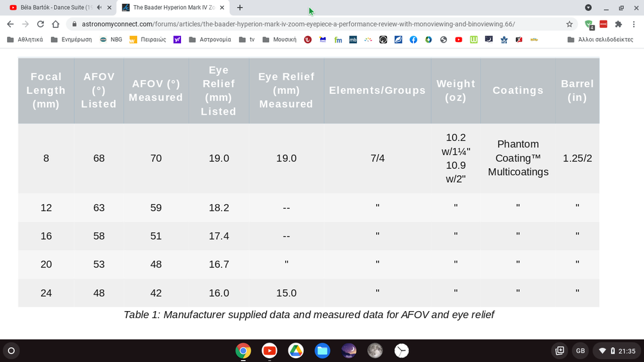Open the Extensions puzzle piece menu

point(618,24)
